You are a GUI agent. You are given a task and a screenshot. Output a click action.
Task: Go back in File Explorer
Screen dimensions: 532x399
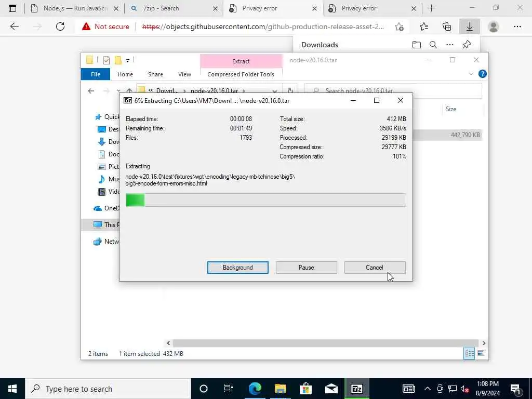[x=91, y=90]
